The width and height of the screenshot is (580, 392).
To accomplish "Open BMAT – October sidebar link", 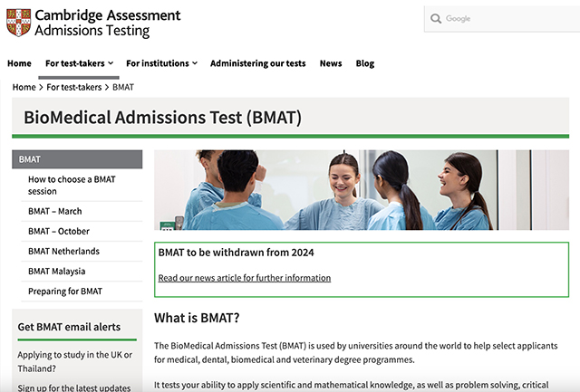I will point(58,231).
